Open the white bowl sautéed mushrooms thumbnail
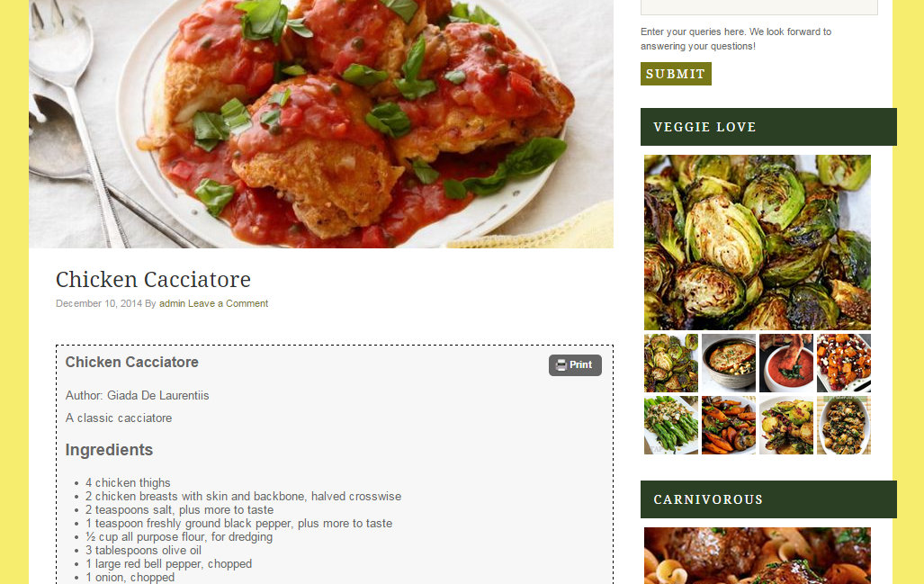 pos(844,425)
